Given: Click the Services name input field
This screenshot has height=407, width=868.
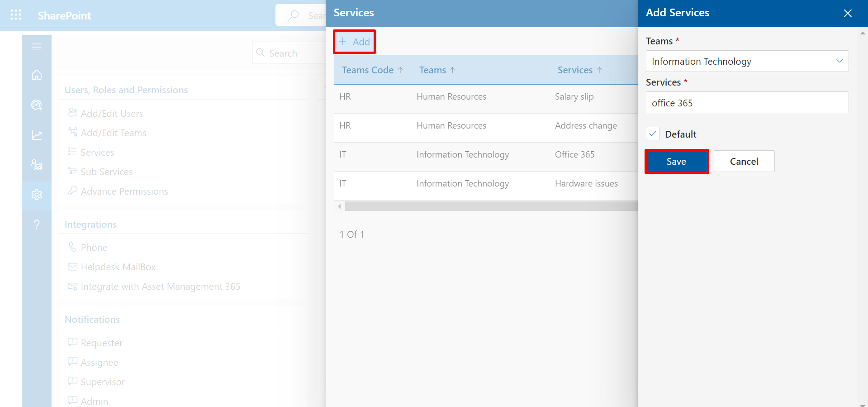Looking at the screenshot, I should click(x=747, y=103).
